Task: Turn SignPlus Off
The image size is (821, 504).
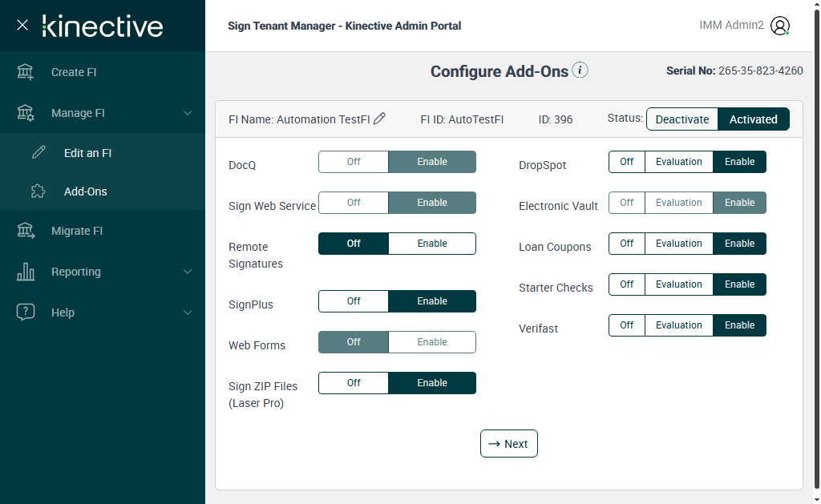Action: tap(354, 301)
